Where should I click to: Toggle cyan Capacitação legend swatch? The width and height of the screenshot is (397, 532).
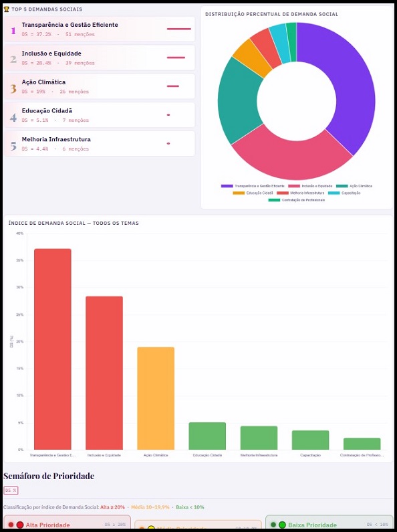pos(334,193)
